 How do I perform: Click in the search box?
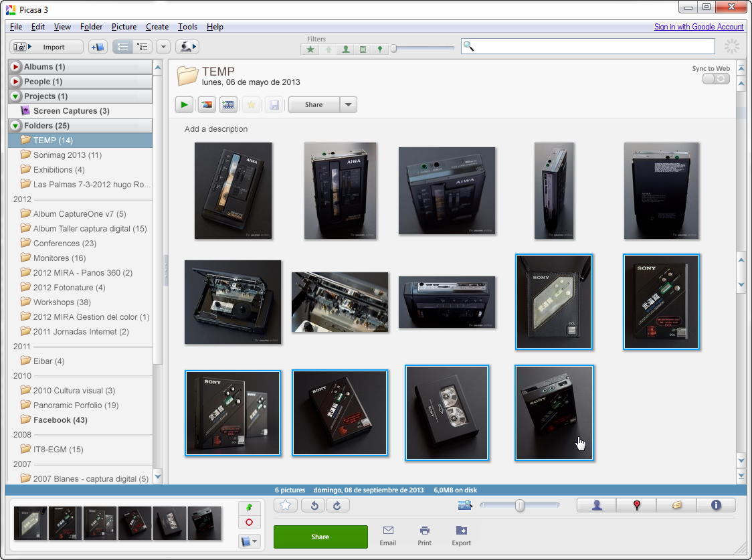click(x=588, y=47)
